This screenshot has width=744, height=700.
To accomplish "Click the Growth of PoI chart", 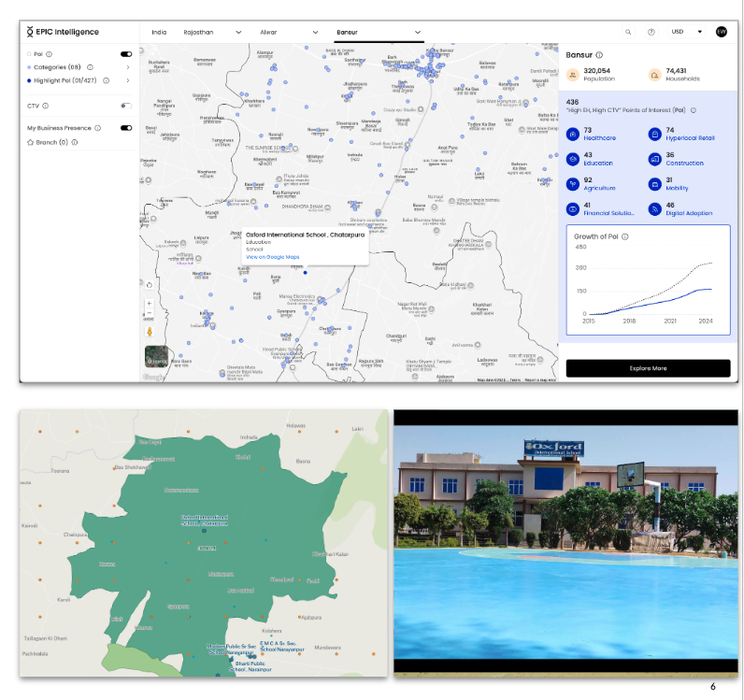I will [648, 280].
